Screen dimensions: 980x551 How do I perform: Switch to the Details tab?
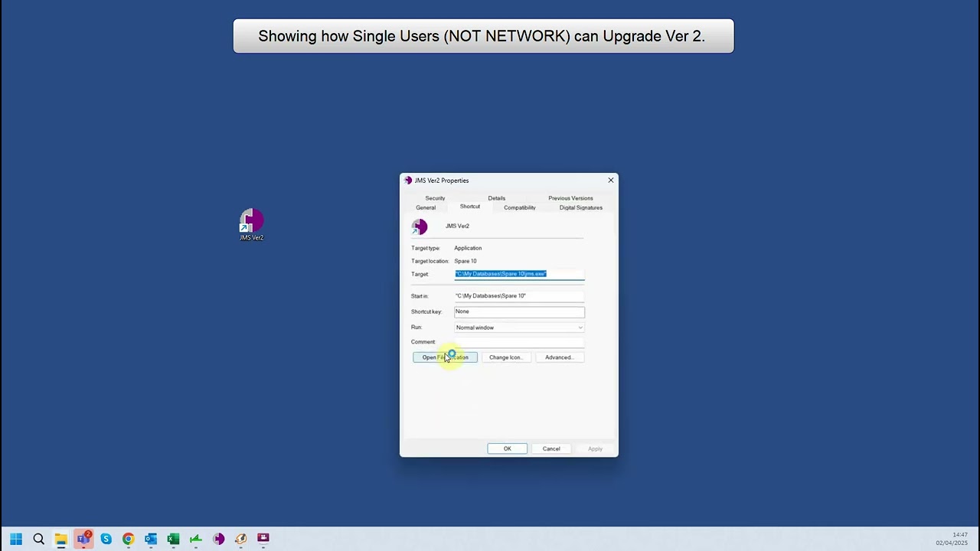pos(496,198)
